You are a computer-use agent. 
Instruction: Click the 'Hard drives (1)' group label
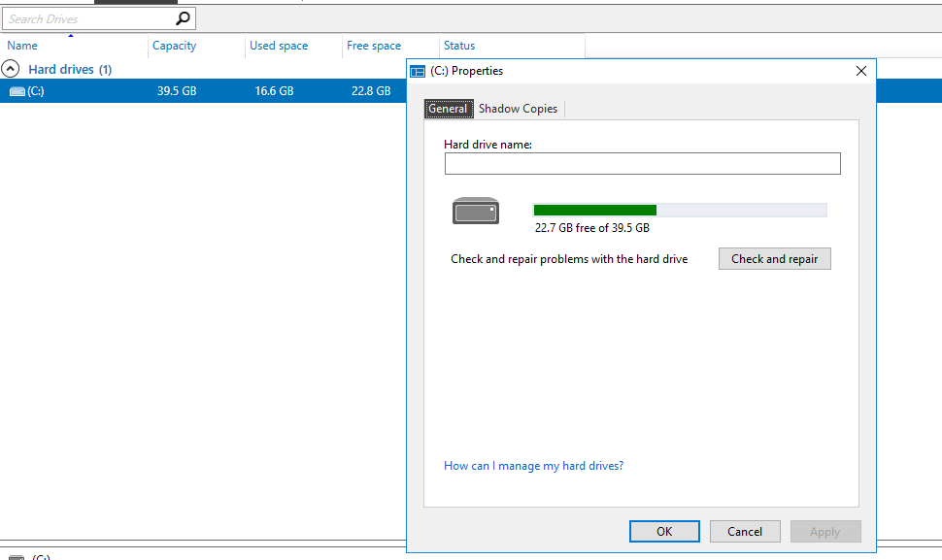coord(70,69)
